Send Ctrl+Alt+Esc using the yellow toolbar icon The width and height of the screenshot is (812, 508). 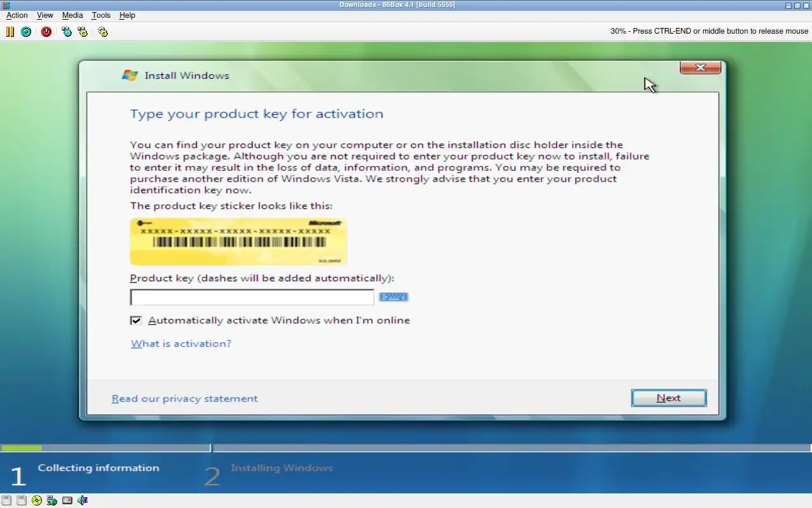(x=82, y=31)
